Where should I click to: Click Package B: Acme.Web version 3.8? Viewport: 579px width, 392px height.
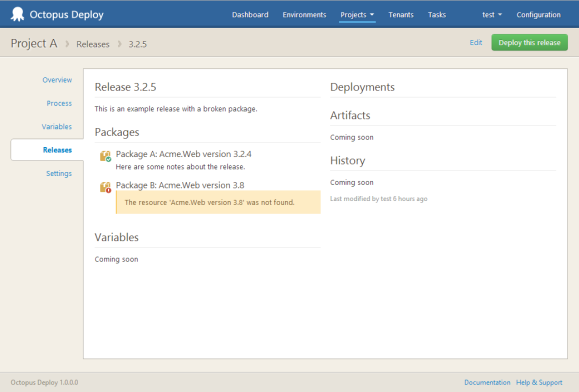click(180, 185)
